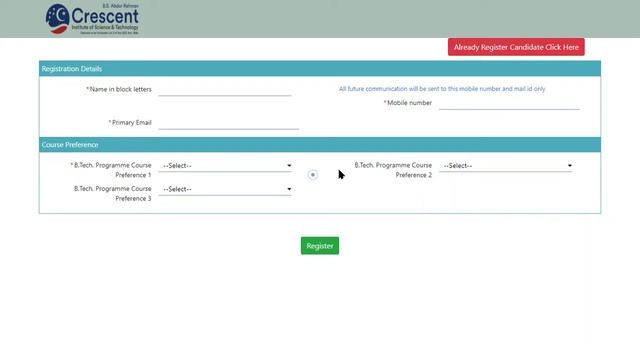Click B.Tech. Programme Course Preference 3 label
The image size is (640, 360).
[113, 193]
